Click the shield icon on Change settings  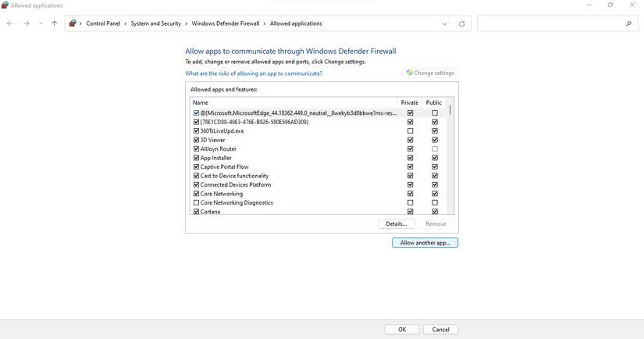click(409, 73)
